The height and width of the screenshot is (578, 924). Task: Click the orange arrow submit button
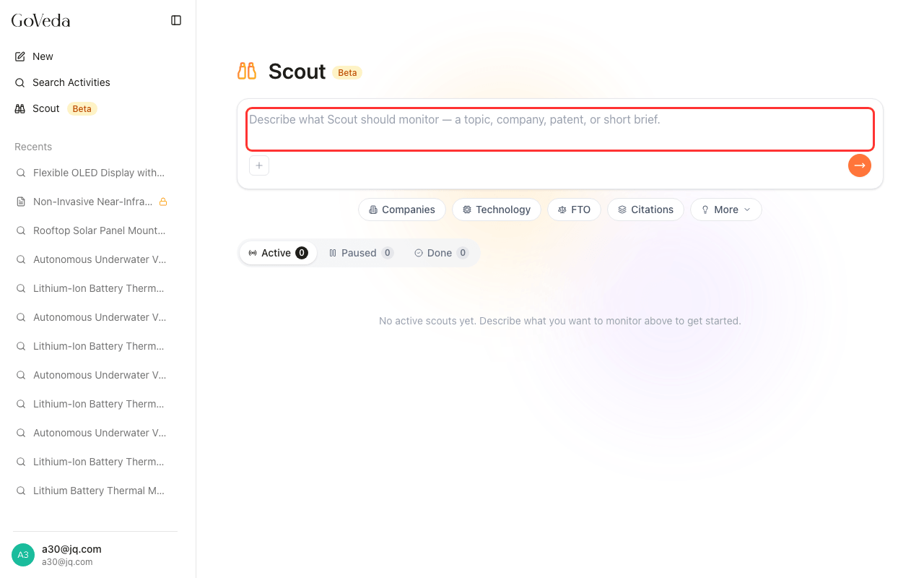click(x=859, y=165)
